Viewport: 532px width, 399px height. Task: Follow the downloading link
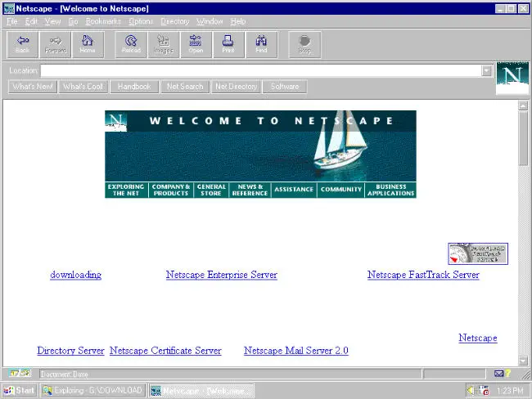[75, 275]
